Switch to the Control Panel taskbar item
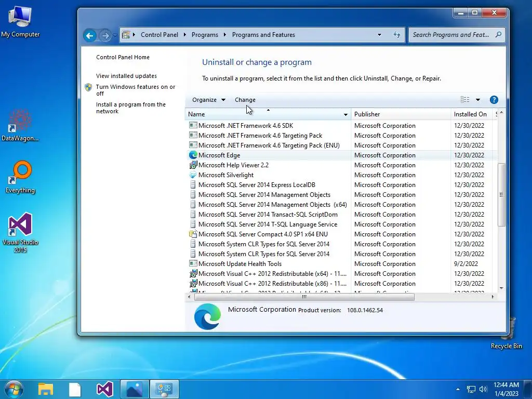 164,389
